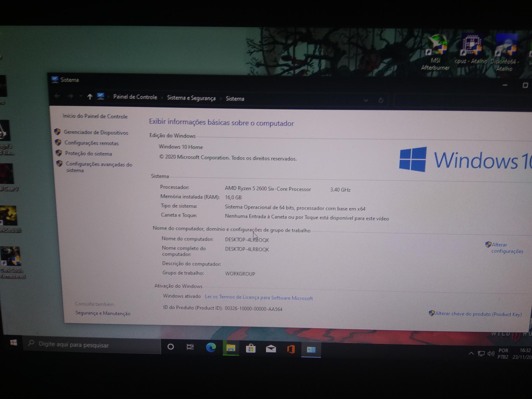Click shield icon beside Configurações remotas
This screenshot has height=399, width=532.
(x=58, y=142)
